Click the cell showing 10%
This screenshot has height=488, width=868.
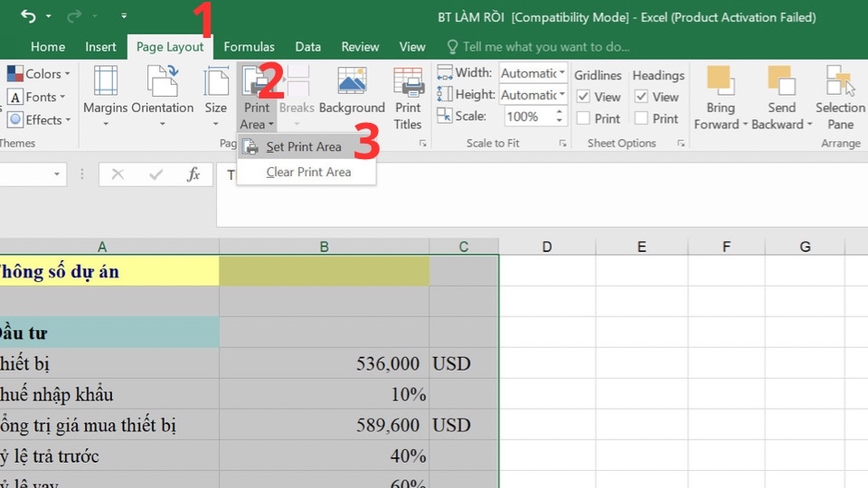coord(324,395)
